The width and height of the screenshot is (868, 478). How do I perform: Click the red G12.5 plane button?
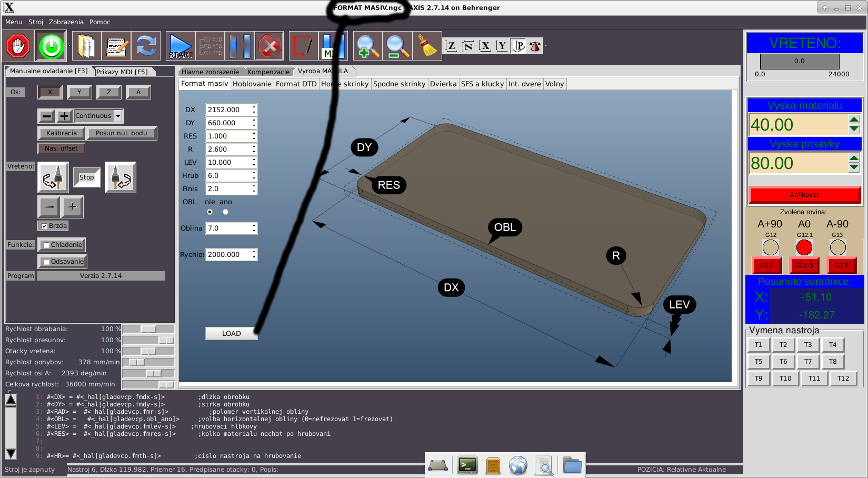click(x=804, y=265)
